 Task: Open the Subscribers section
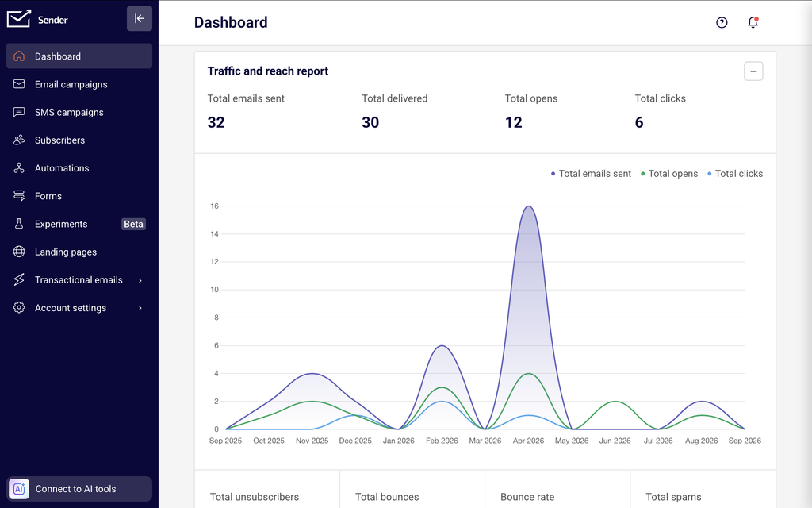pyautogui.click(x=79, y=140)
